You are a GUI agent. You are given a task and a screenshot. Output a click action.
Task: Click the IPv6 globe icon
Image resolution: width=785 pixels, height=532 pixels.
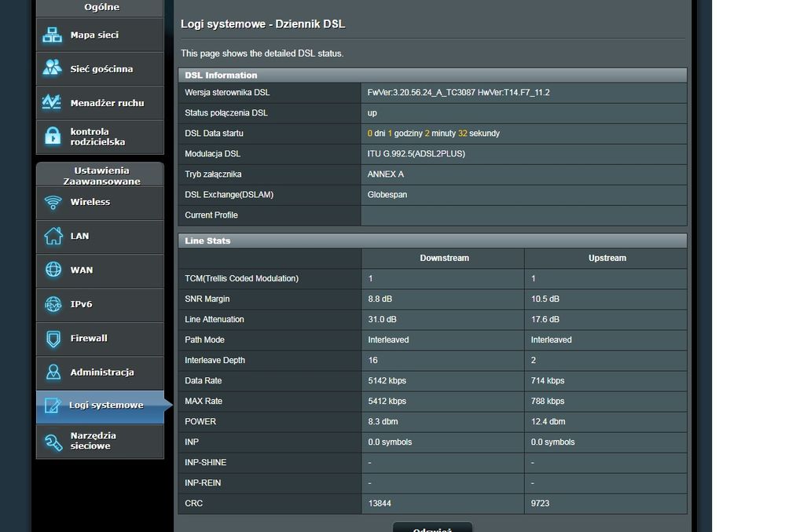tap(53, 304)
